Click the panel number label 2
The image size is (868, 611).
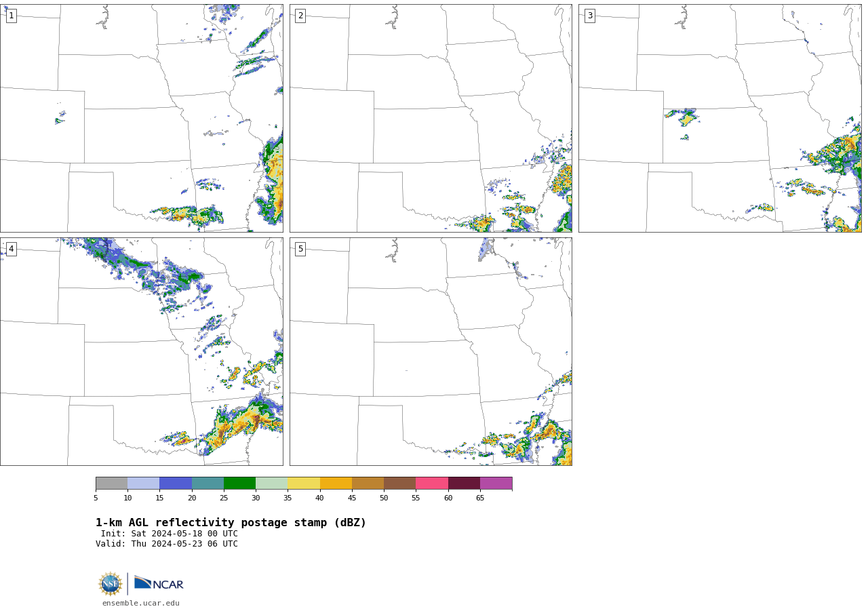(x=300, y=16)
